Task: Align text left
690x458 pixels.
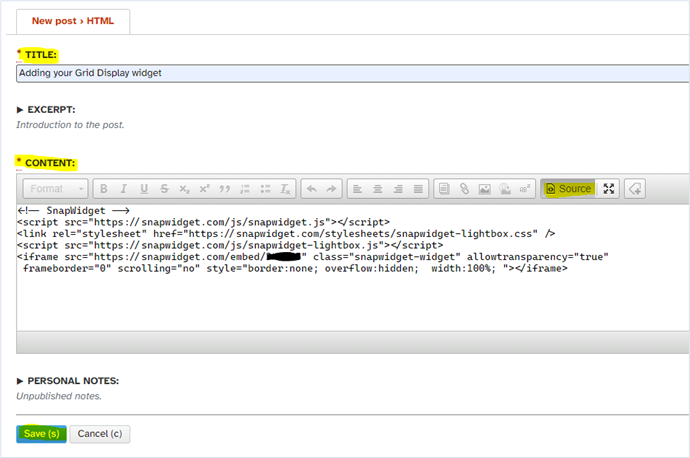Action: coord(357,189)
